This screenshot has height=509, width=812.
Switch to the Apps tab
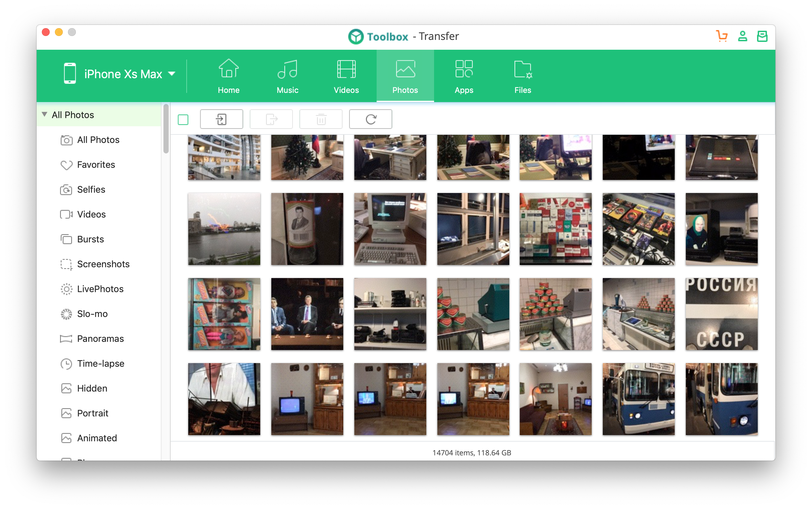pos(464,77)
